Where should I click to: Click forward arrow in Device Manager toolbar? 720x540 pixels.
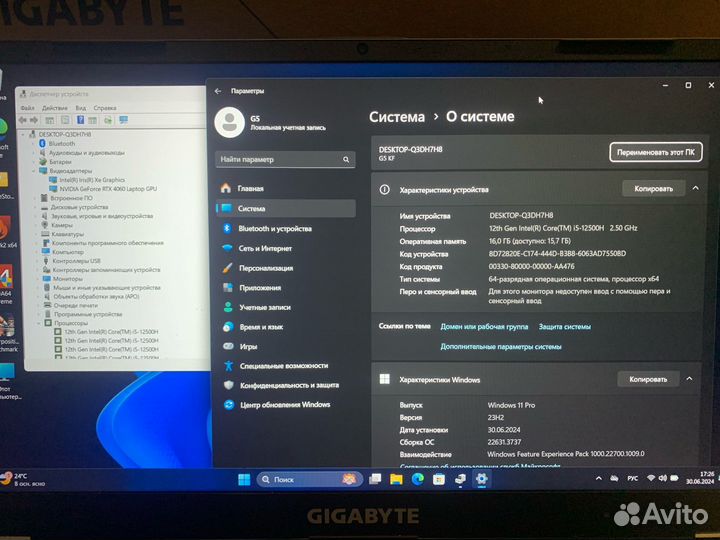point(34,120)
